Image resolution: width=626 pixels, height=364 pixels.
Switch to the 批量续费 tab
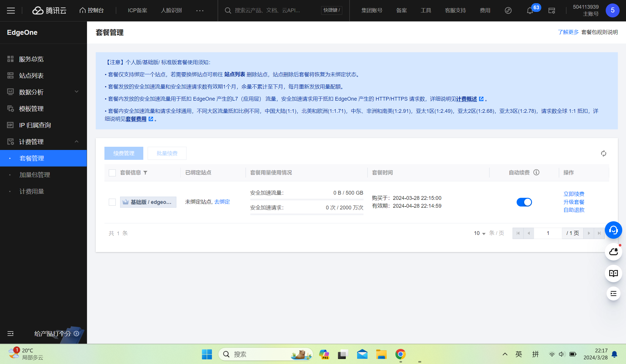[x=167, y=153]
